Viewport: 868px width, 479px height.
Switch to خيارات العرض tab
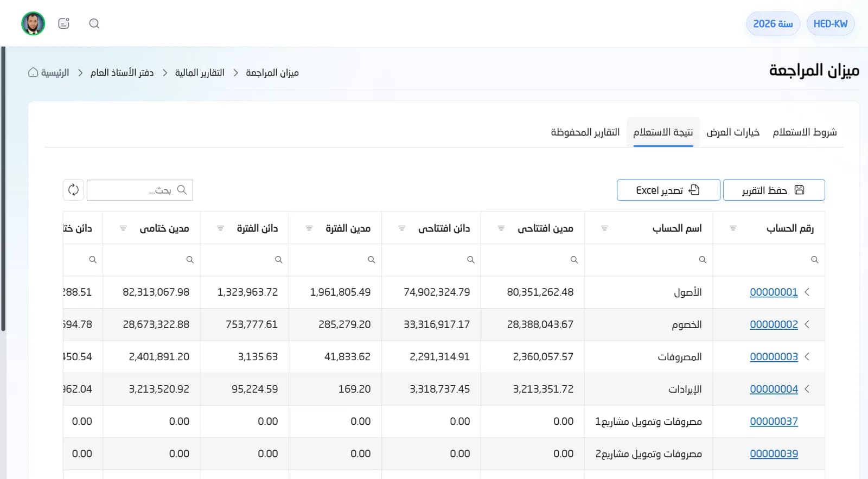click(x=733, y=132)
